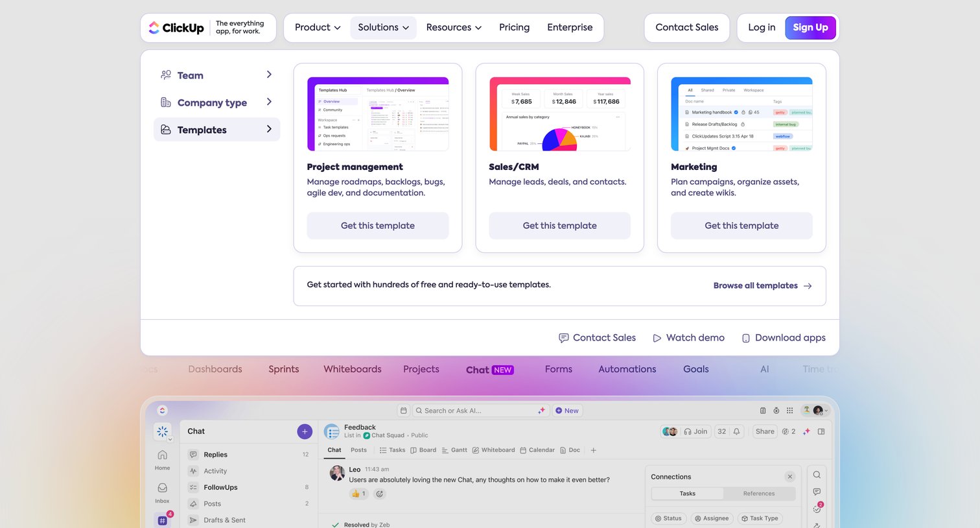Close the Connections panel
This screenshot has height=528, width=980.
pyautogui.click(x=789, y=477)
